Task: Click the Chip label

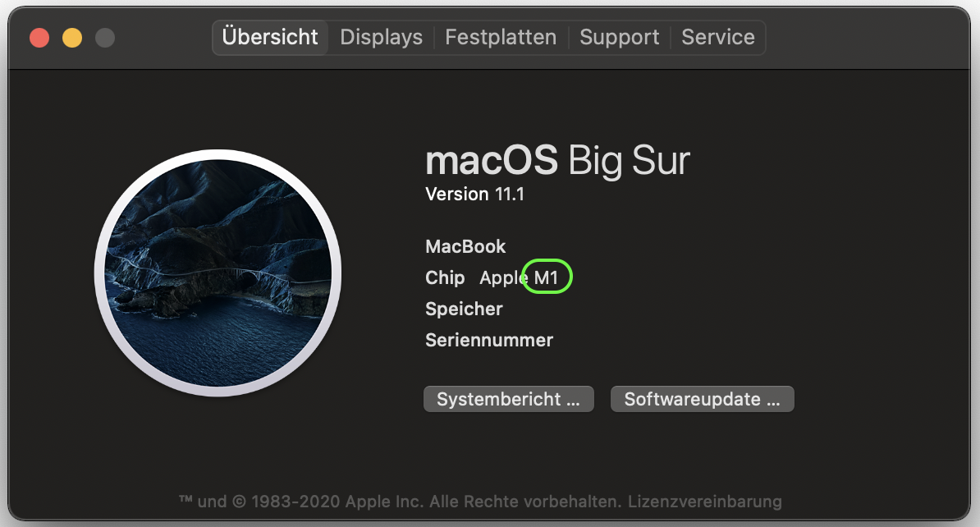Action: click(445, 278)
